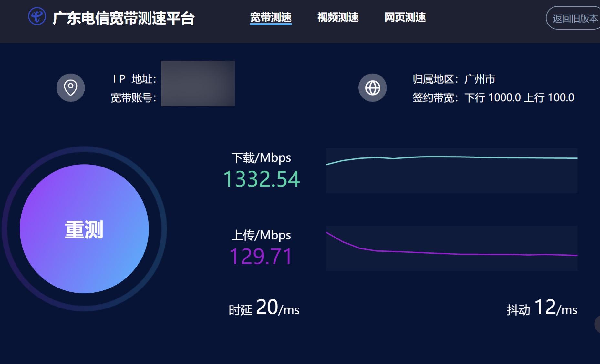The height and width of the screenshot is (364, 600).
Task: Click the 广东电信宽带测速平台 title
Action: 124,18
